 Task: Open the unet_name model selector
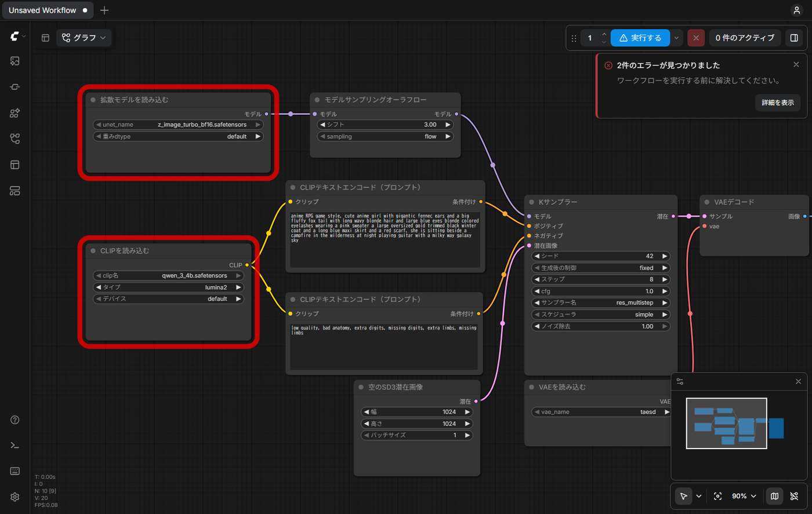(x=178, y=125)
